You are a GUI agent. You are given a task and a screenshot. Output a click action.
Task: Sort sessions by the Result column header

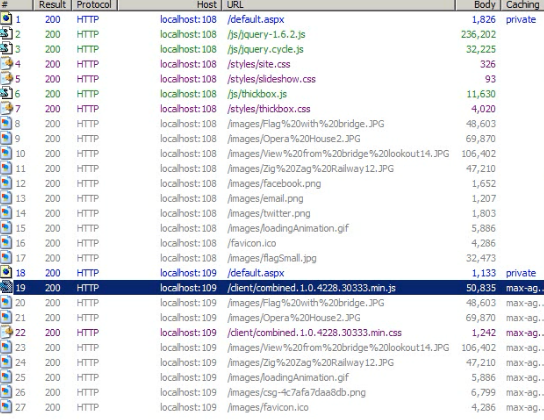click(x=52, y=5)
